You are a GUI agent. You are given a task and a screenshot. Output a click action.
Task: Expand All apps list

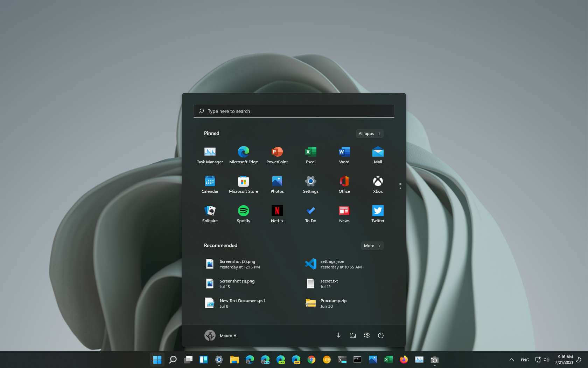point(369,134)
